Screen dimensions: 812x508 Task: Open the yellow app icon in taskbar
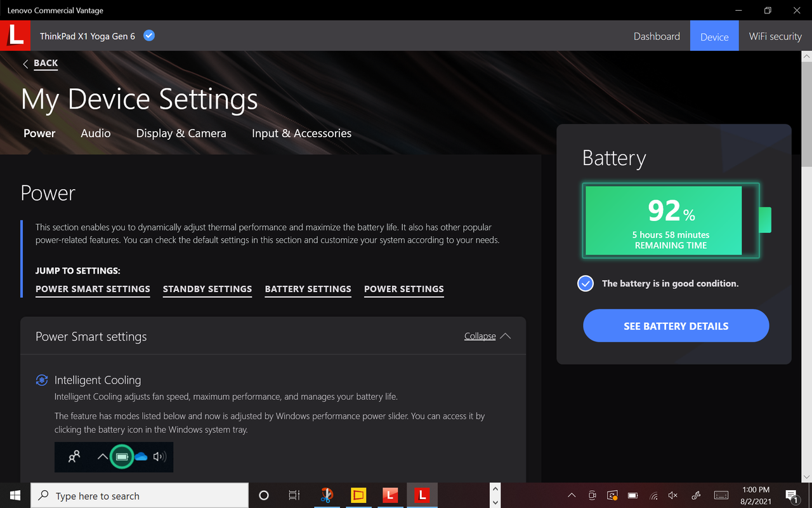pos(358,495)
